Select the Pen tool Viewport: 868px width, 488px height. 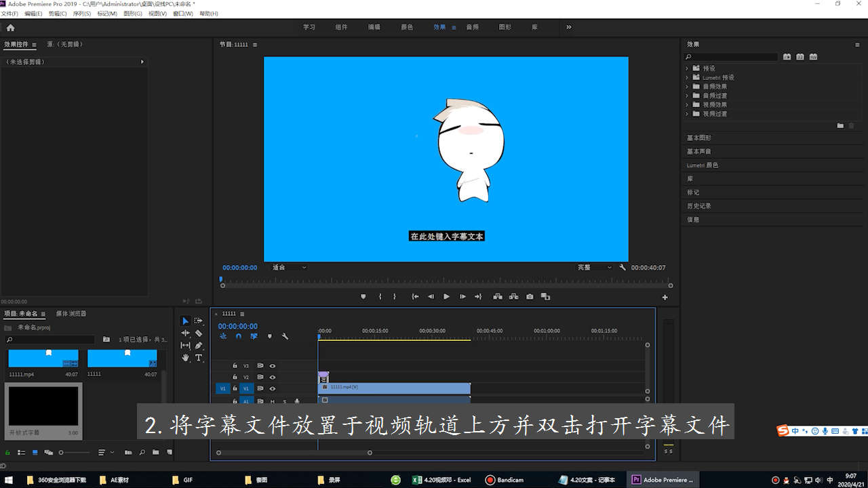(x=199, y=345)
